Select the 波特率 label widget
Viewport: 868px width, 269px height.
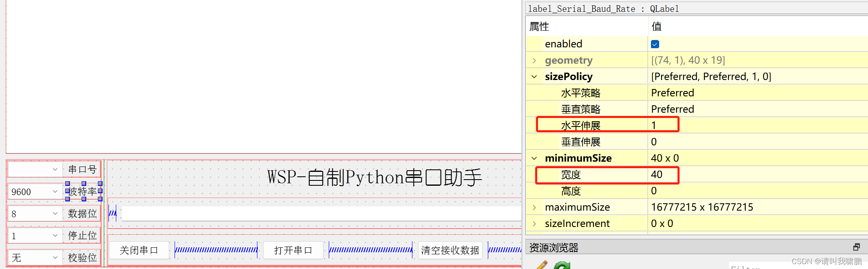coord(84,191)
